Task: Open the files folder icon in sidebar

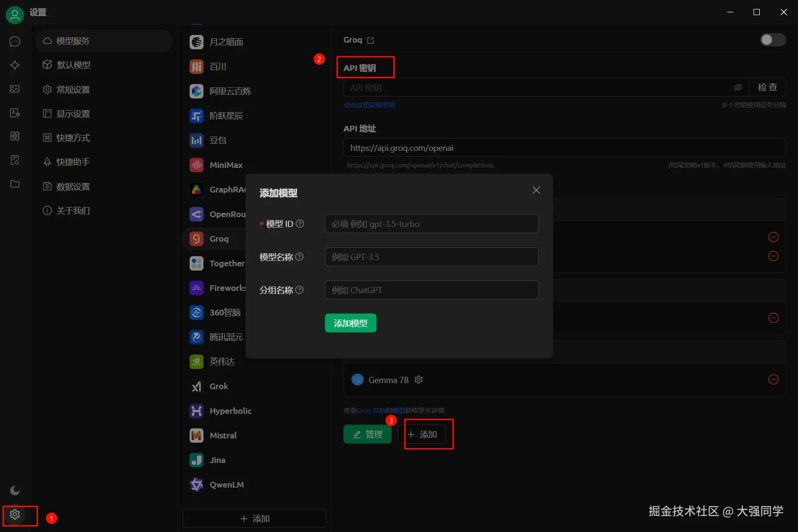Action: coord(15,183)
